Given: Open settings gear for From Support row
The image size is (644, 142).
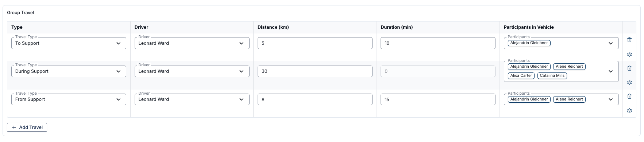Looking at the screenshot, I should click(629, 111).
